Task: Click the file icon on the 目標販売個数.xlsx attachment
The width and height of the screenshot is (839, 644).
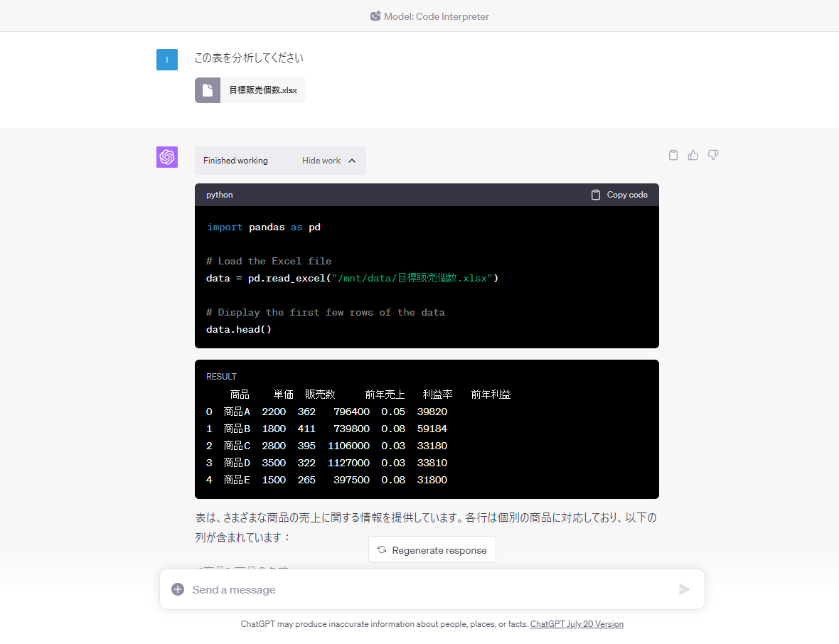Action: coord(206,90)
